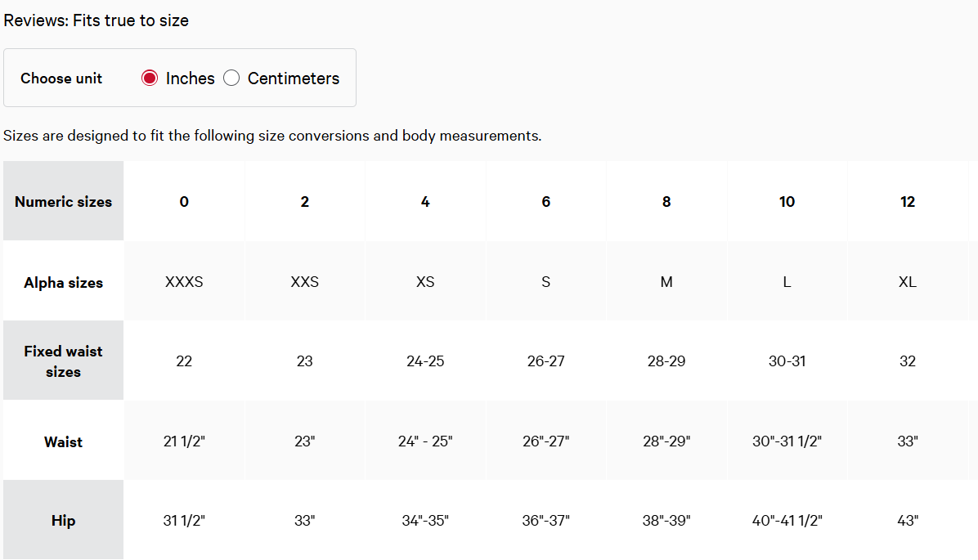
Task: Click the Numeric sizes row header
Action: click(x=64, y=201)
